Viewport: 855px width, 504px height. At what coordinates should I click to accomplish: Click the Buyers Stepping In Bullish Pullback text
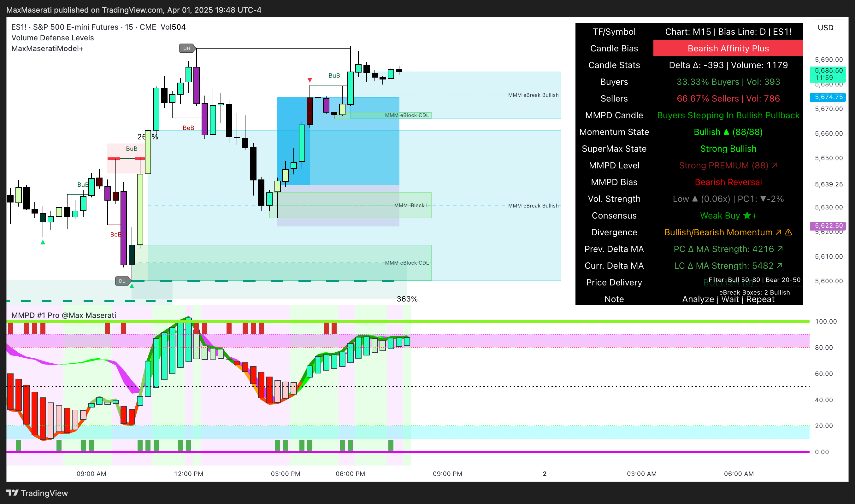coord(728,115)
